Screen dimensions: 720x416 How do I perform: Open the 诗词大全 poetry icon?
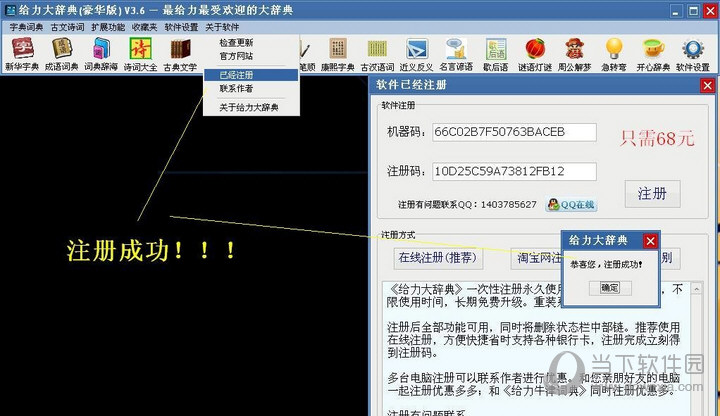141,54
